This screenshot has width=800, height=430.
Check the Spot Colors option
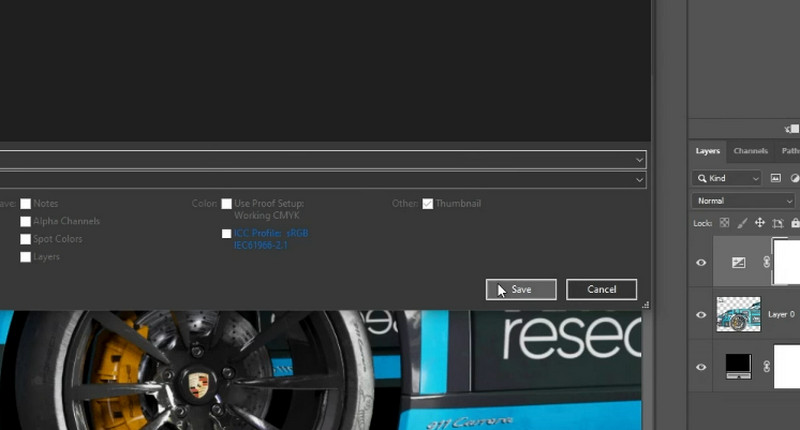click(26, 239)
